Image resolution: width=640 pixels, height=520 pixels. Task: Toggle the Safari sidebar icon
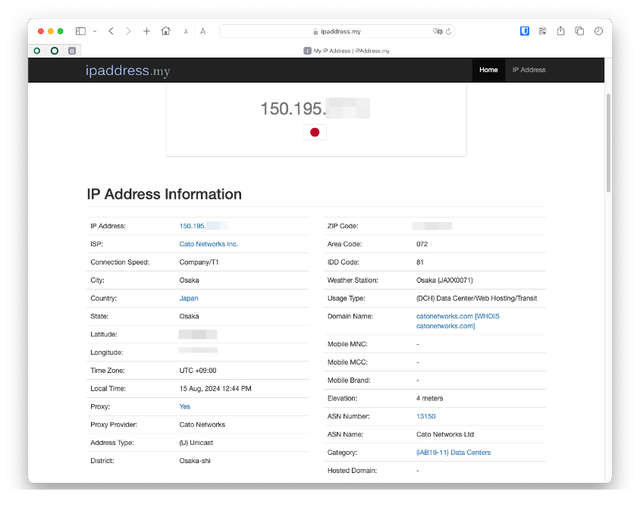pyautogui.click(x=81, y=31)
